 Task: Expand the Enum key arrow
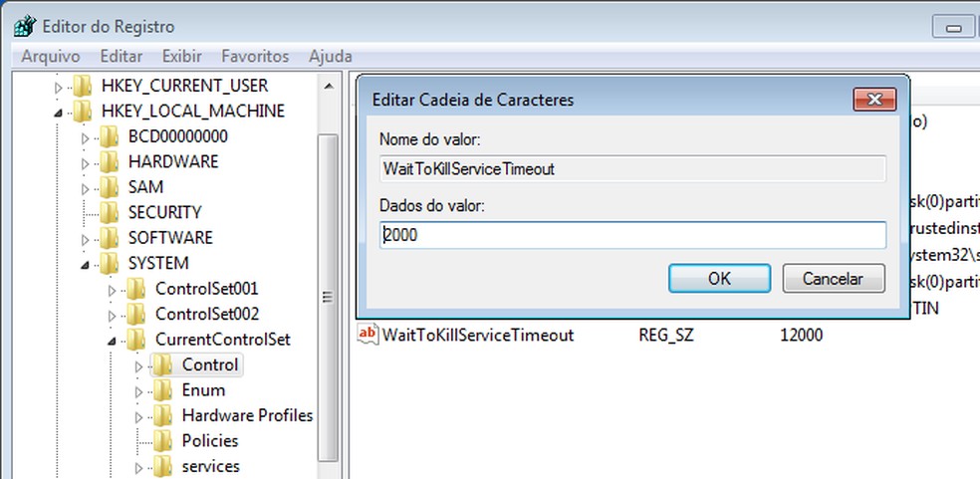(139, 390)
